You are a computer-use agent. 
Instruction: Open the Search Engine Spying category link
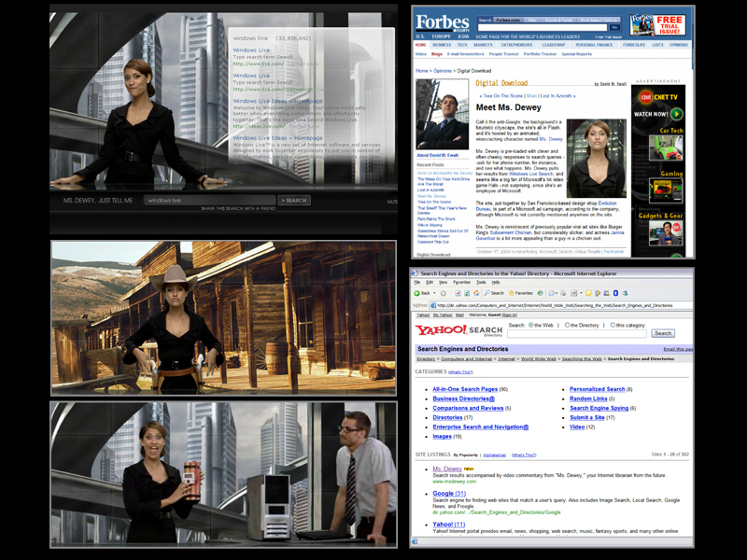click(599, 408)
